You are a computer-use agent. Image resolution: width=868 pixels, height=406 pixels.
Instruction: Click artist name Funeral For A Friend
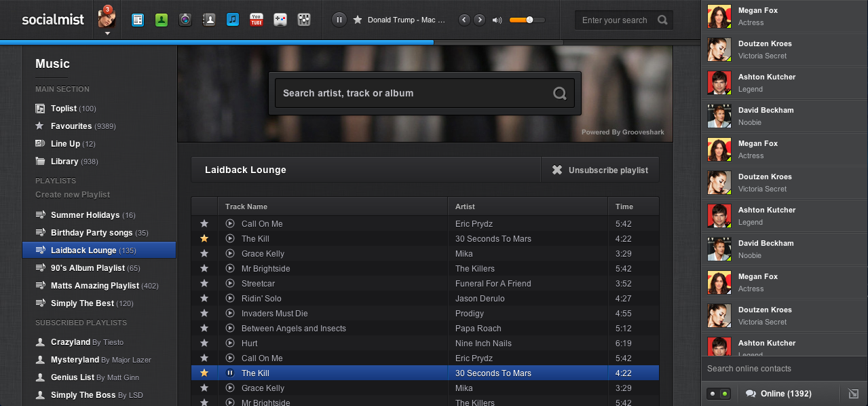(493, 284)
